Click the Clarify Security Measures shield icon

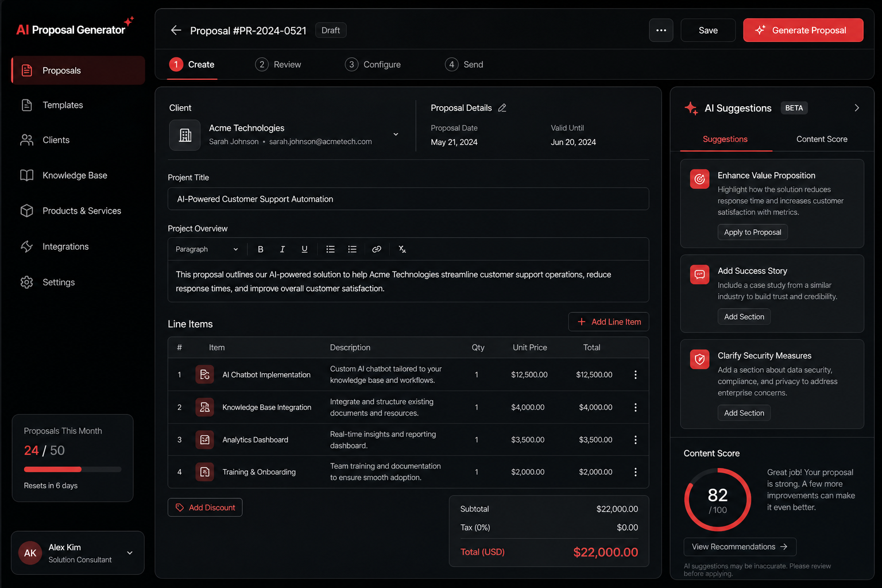point(699,359)
